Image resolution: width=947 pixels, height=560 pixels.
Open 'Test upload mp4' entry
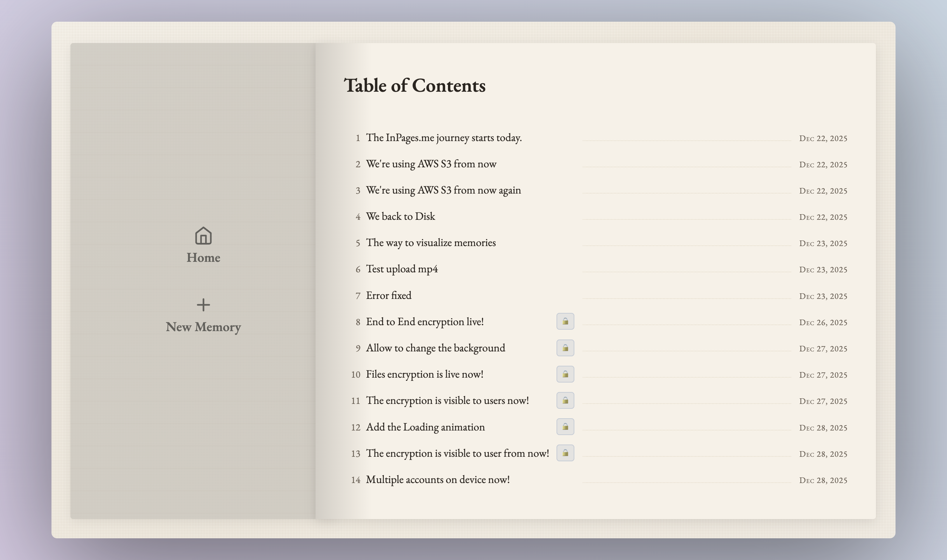click(x=401, y=269)
